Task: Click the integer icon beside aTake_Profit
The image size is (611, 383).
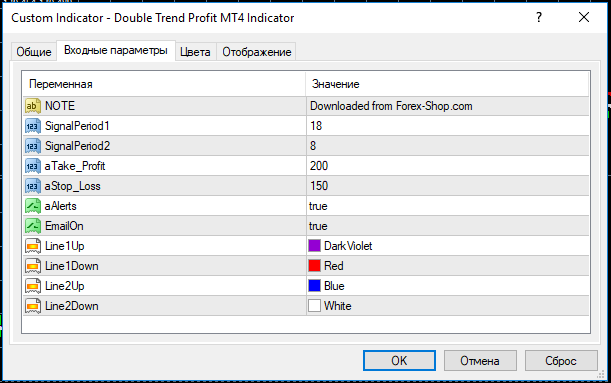Action: click(x=33, y=166)
